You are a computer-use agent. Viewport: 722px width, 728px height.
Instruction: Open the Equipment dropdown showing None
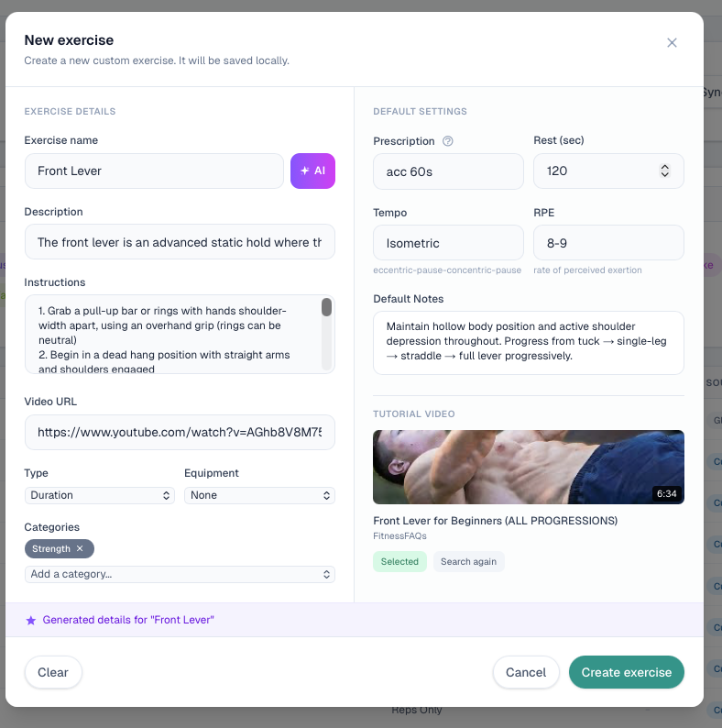[x=259, y=495]
